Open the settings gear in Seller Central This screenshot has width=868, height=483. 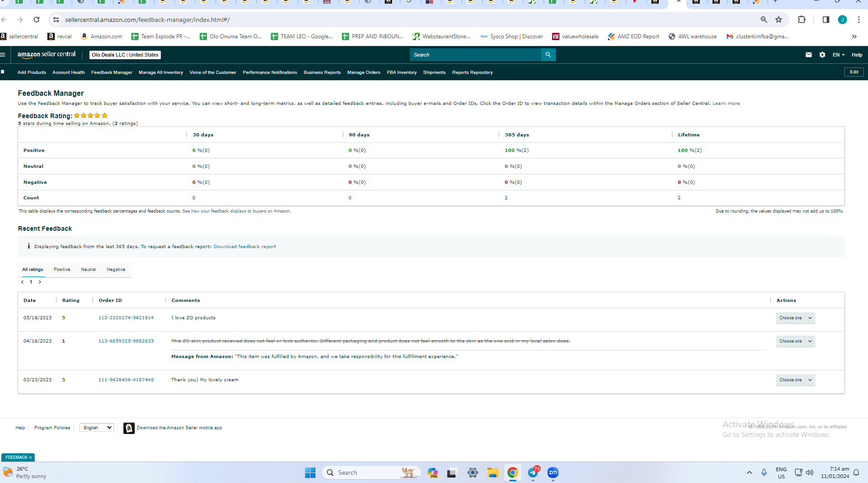point(822,55)
